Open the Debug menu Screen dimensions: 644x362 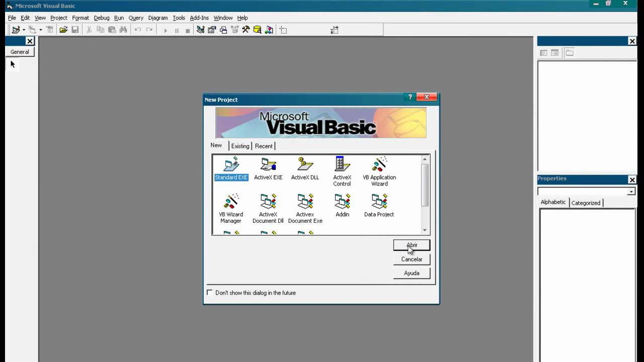click(x=101, y=18)
